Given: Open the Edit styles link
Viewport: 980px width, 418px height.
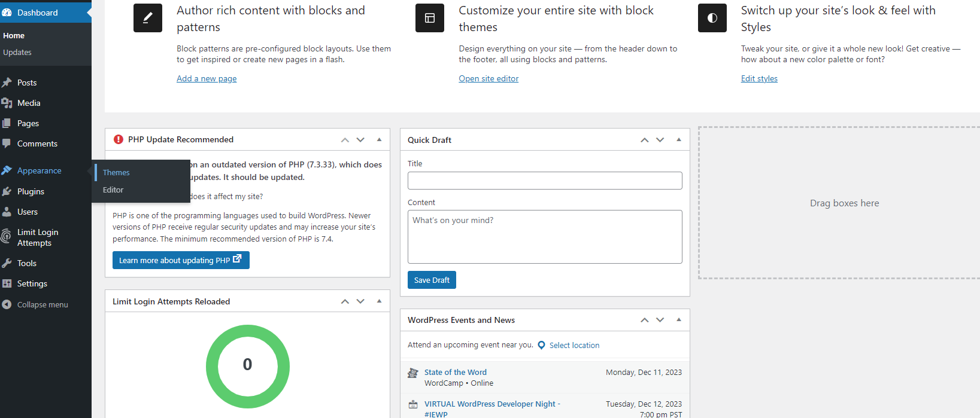Looking at the screenshot, I should 759,78.
